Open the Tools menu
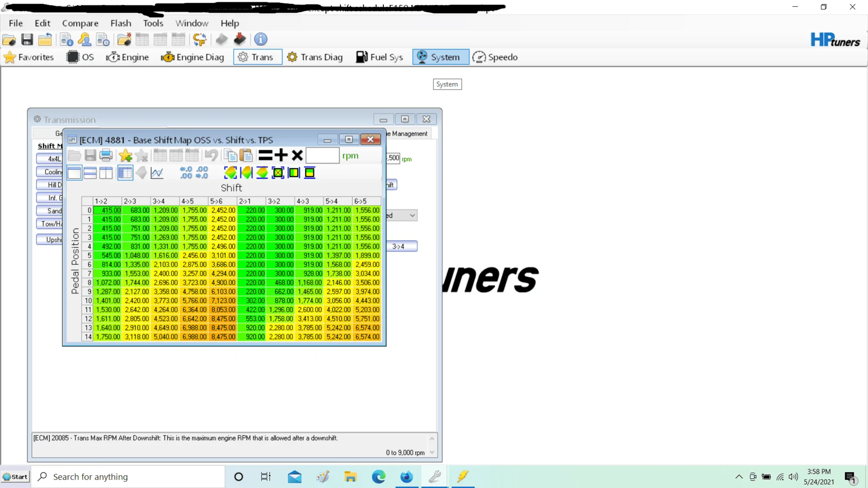Image resolution: width=868 pixels, height=488 pixels. [x=153, y=23]
